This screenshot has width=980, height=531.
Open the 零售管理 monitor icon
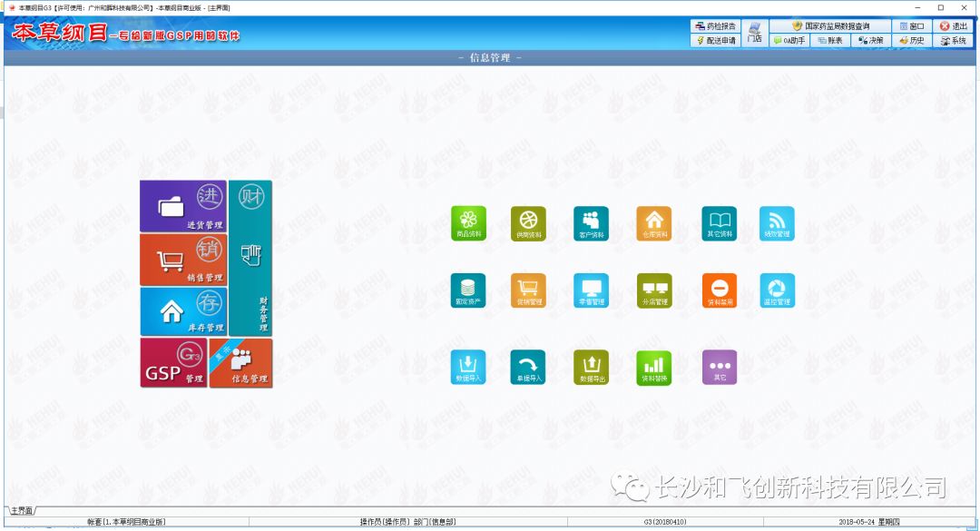coord(592,290)
